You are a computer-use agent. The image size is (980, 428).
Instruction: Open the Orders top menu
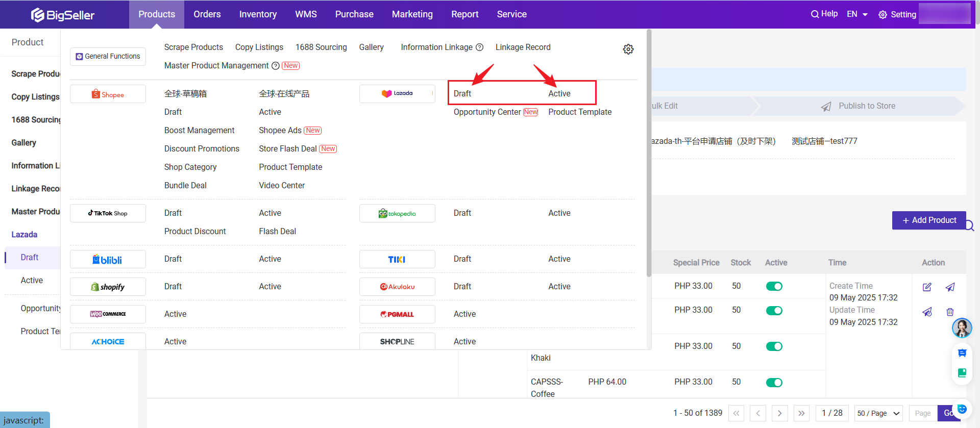pyautogui.click(x=207, y=14)
